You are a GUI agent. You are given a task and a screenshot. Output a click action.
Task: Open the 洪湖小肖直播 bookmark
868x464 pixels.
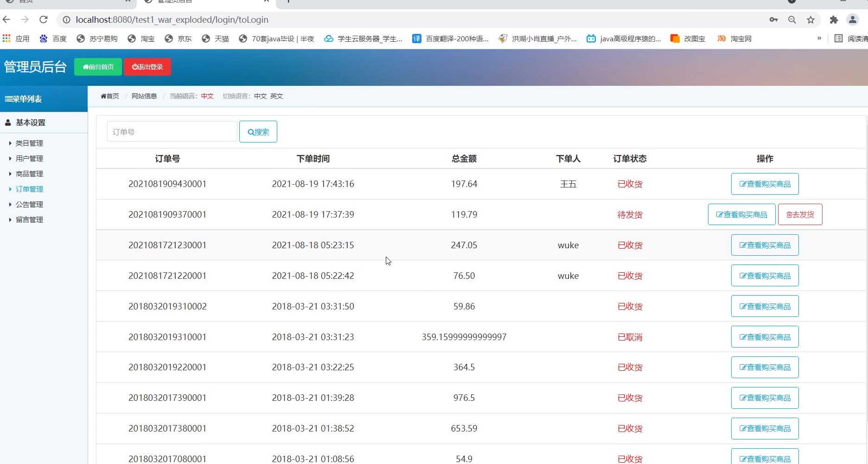pyautogui.click(x=537, y=39)
